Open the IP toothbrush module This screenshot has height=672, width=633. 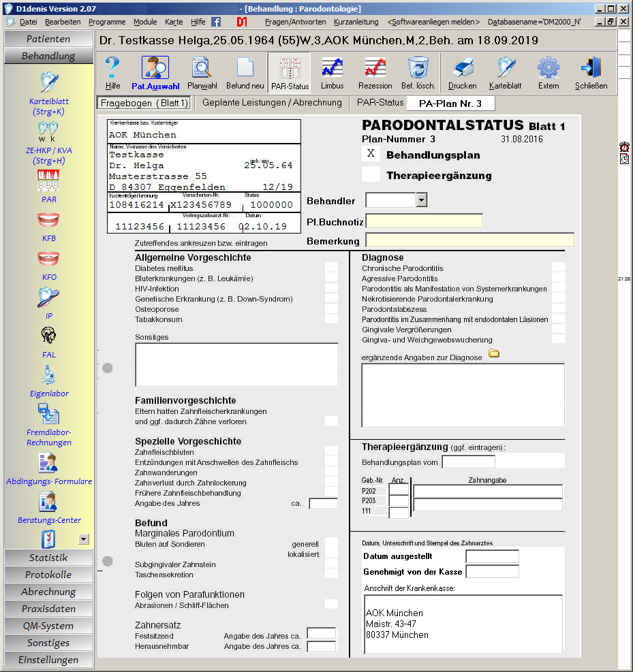[49, 304]
